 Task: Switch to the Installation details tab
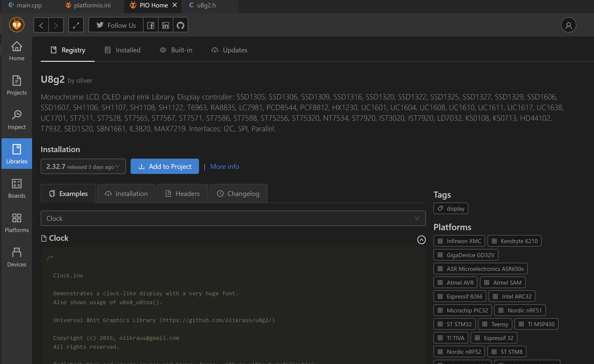tap(126, 193)
